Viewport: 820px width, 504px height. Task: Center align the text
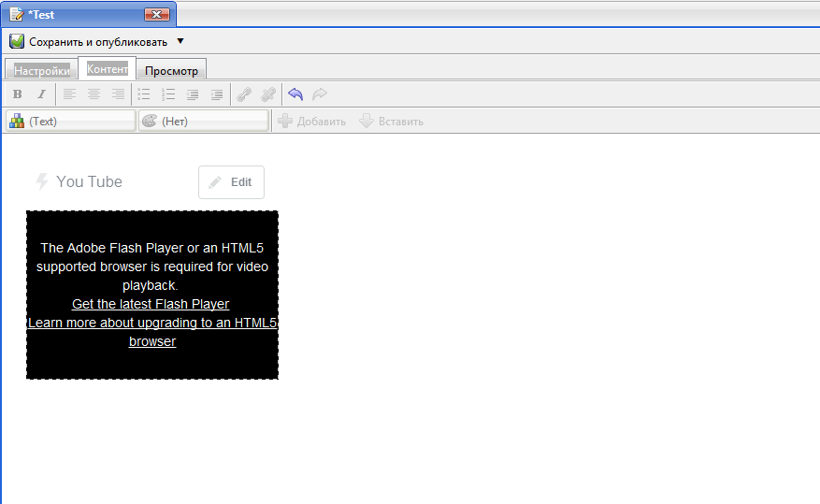tap(94, 94)
